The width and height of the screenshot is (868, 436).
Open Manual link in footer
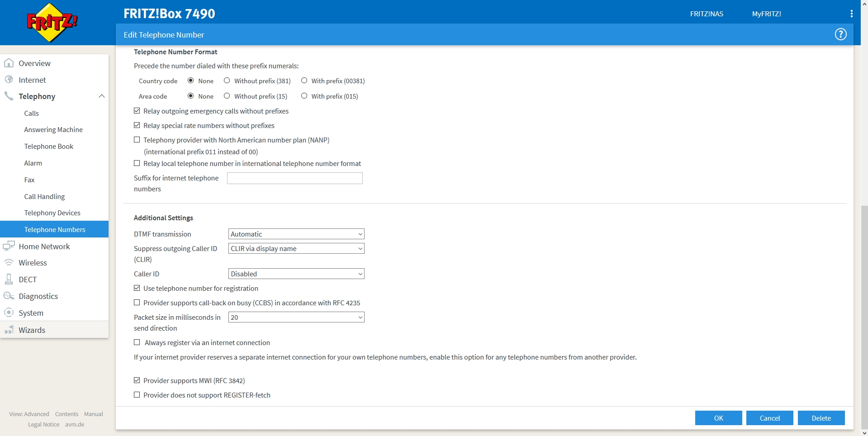pos(94,414)
